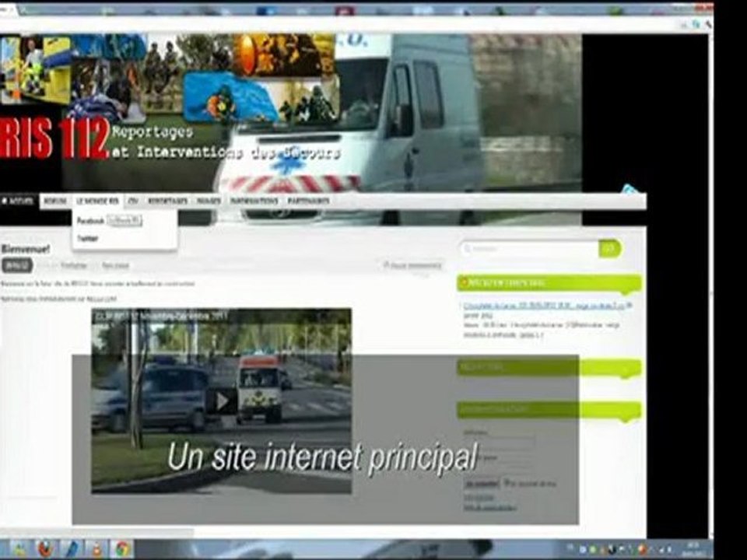This screenshot has width=747, height=560.
Task: Click the taskbar clock
Action: (x=693, y=548)
